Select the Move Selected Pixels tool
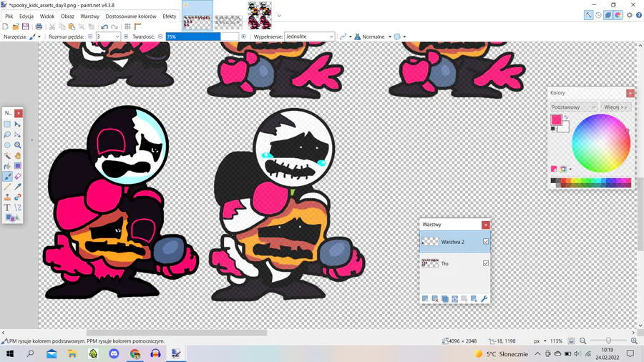 click(x=18, y=124)
